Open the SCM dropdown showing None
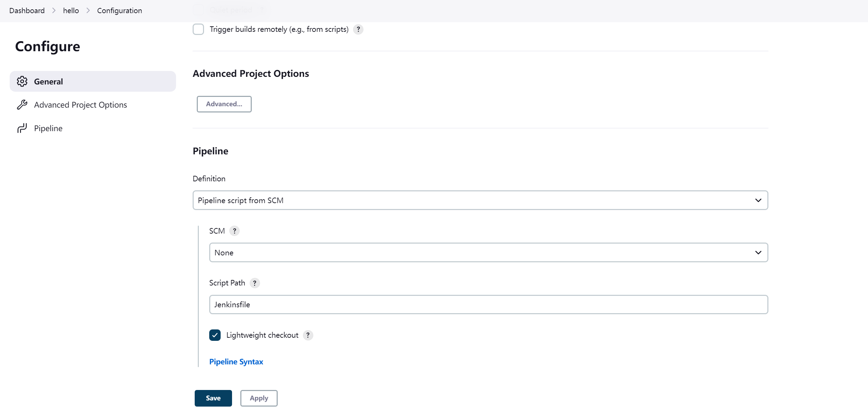Image resolution: width=868 pixels, height=418 pixels. coord(489,253)
